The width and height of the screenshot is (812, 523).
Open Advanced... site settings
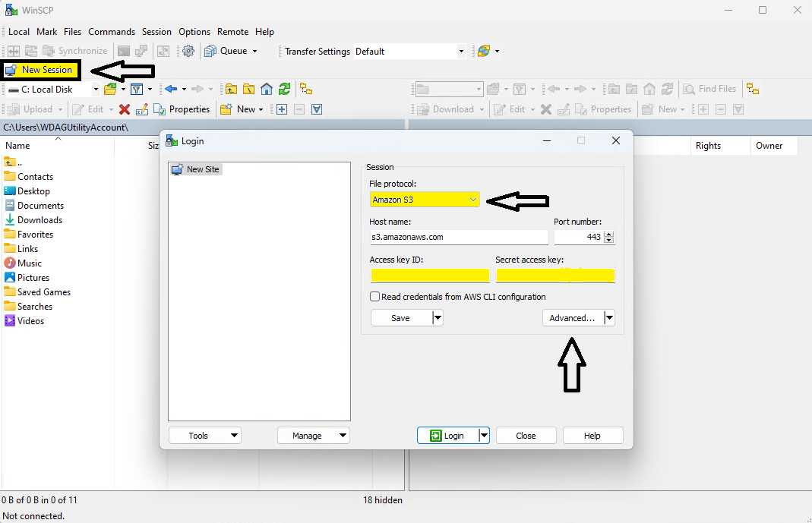572,317
